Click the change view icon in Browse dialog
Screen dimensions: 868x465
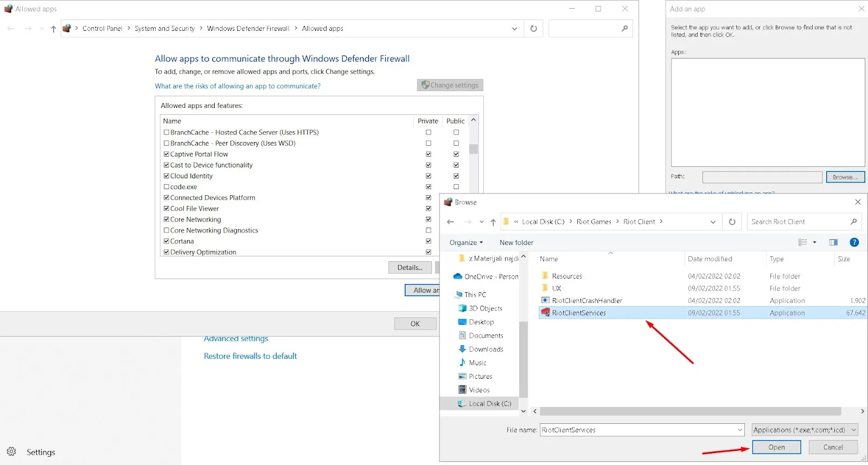click(x=803, y=242)
